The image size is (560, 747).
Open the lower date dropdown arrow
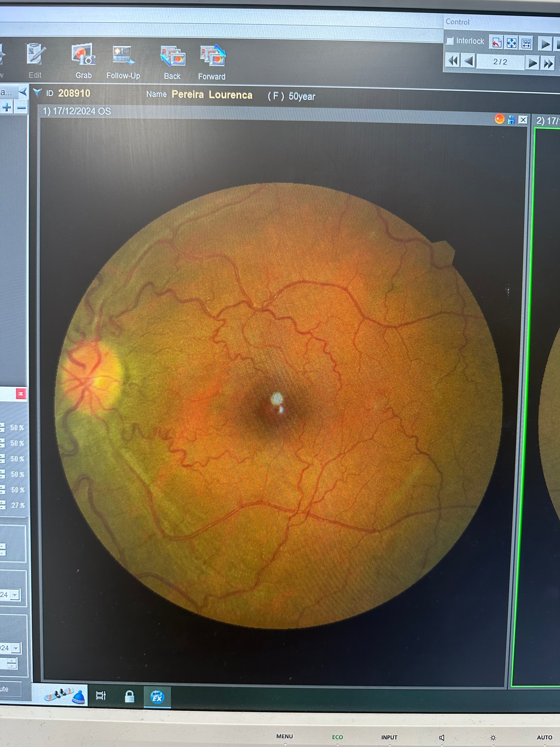(16, 648)
